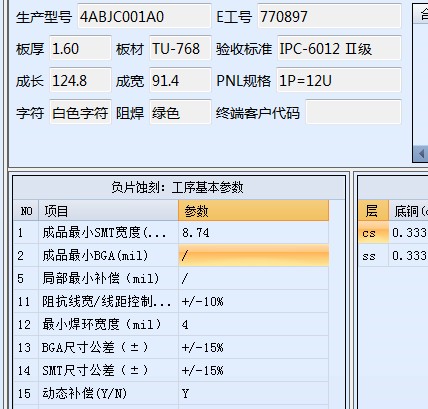Select the 成品最小SMT宽度 parameter value 8.74
The height and width of the screenshot is (409, 428).
253,232
